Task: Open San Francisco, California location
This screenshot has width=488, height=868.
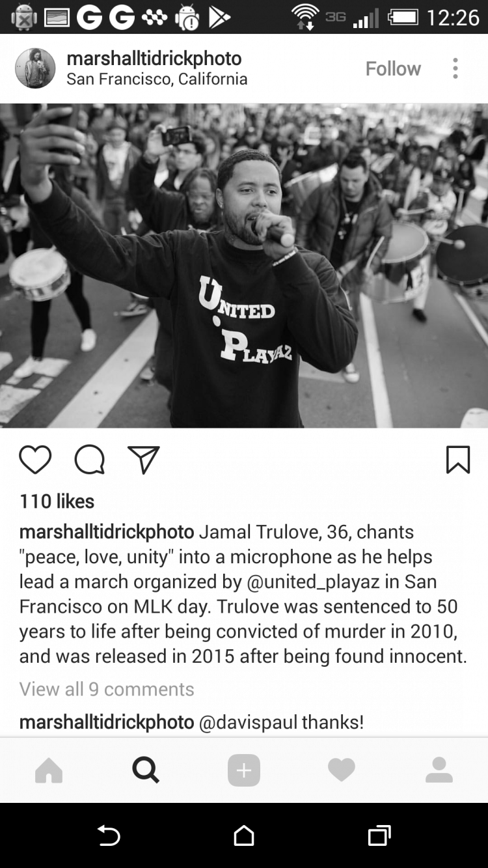Action: (157, 79)
